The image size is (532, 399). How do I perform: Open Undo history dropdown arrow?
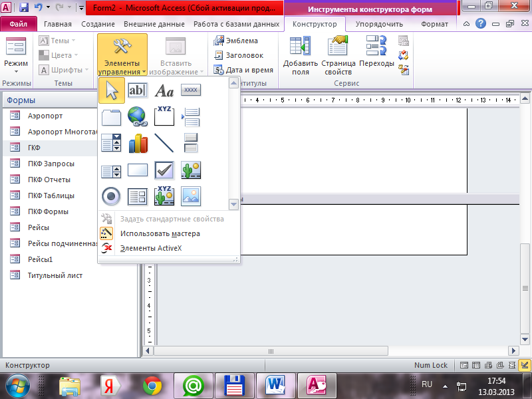pyautogui.click(x=48, y=7)
